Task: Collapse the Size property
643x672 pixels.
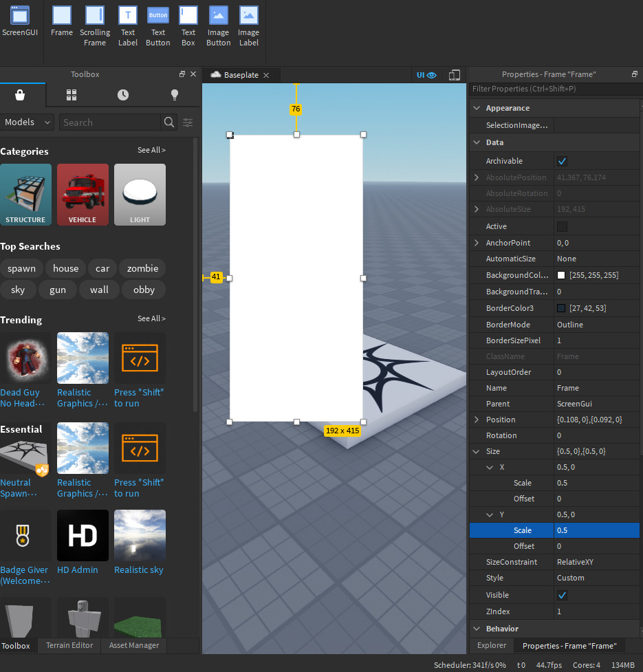Action: [477, 451]
